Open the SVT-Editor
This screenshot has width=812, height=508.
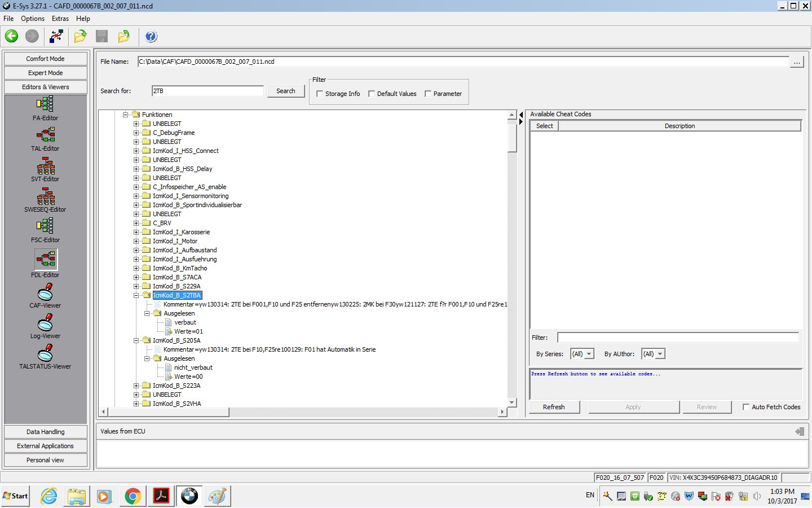pos(45,169)
